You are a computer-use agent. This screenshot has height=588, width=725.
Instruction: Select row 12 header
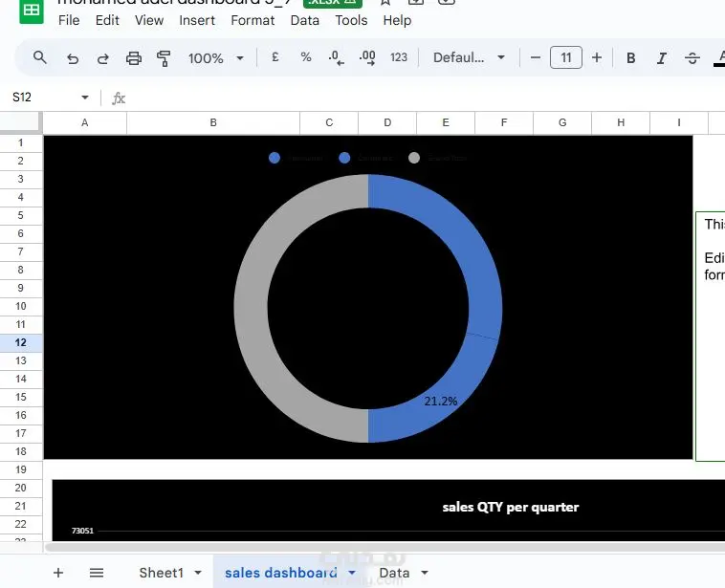pos(21,342)
